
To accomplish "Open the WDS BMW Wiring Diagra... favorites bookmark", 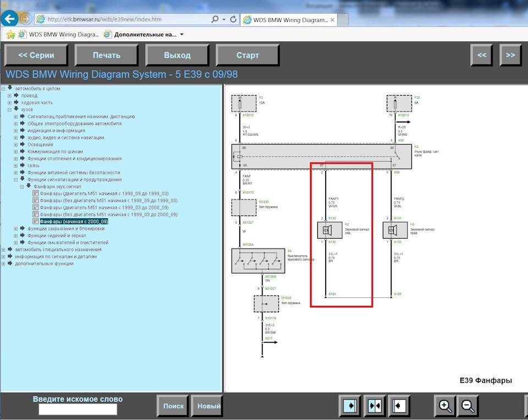I will click(59, 34).
